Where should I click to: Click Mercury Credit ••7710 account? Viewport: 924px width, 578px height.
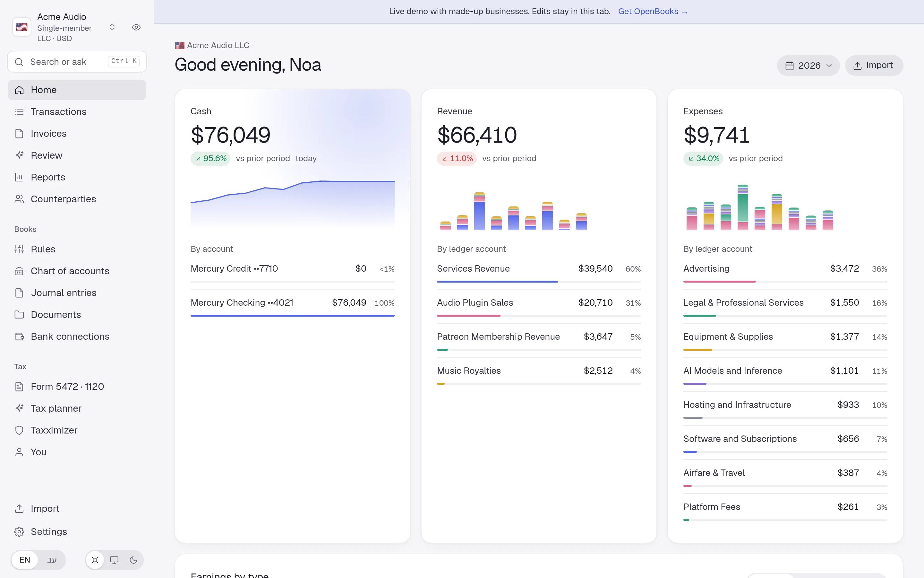click(x=292, y=273)
